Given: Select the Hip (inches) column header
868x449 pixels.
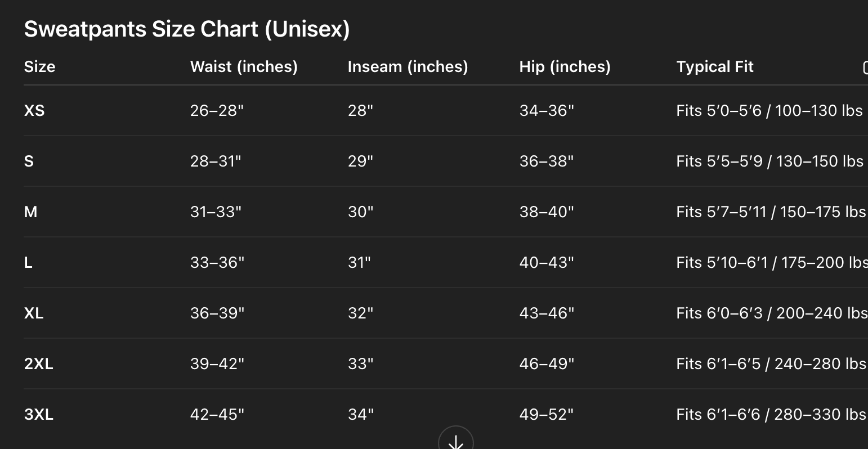Looking at the screenshot, I should [x=565, y=66].
